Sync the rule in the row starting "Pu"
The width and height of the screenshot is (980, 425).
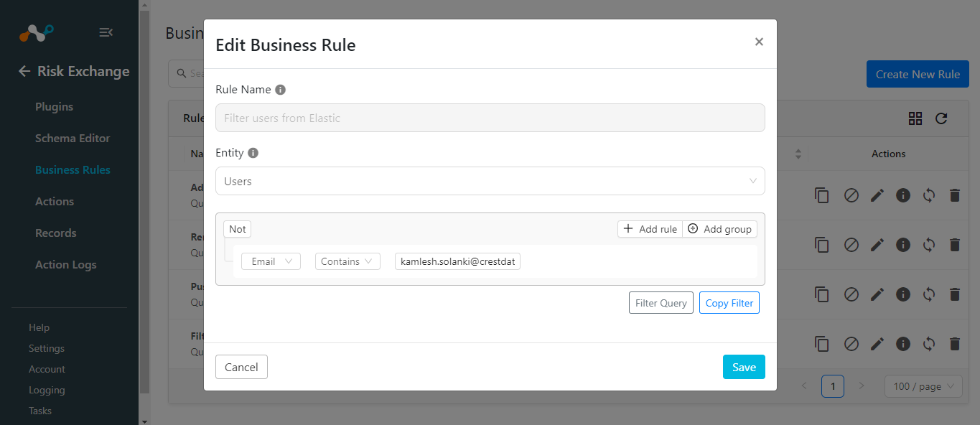pos(929,294)
